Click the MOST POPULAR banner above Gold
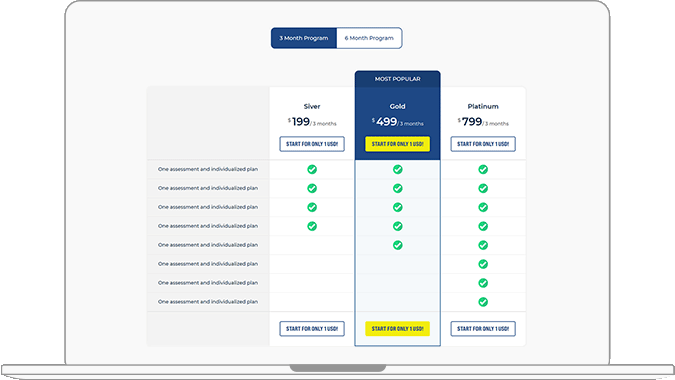Viewport: 675px width, 380px height. (397, 79)
